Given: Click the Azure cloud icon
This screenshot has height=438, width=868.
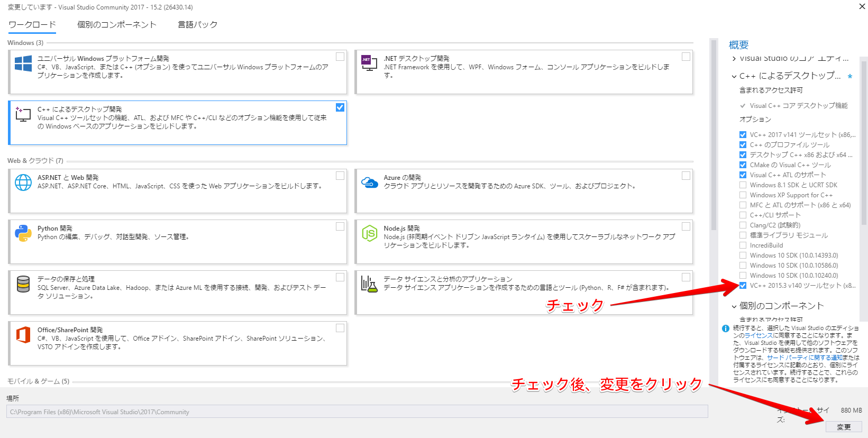Looking at the screenshot, I should point(369,182).
